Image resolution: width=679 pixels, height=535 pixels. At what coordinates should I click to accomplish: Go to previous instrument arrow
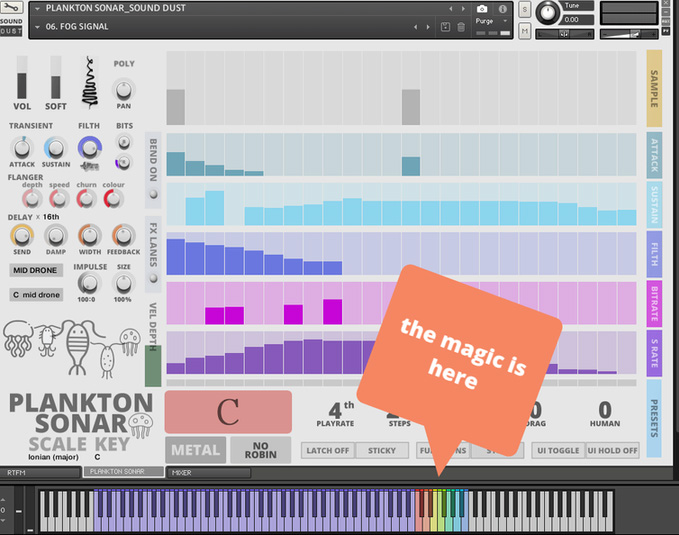coord(450,9)
